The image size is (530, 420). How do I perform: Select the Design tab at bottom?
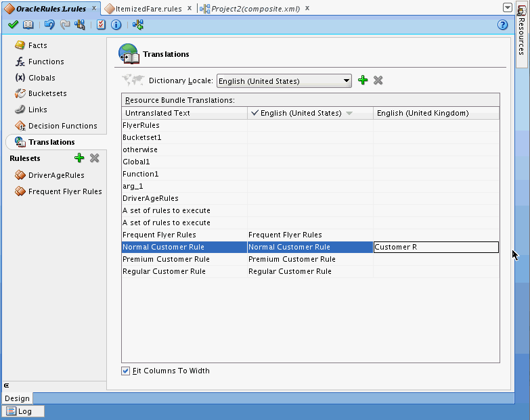pyautogui.click(x=17, y=398)
